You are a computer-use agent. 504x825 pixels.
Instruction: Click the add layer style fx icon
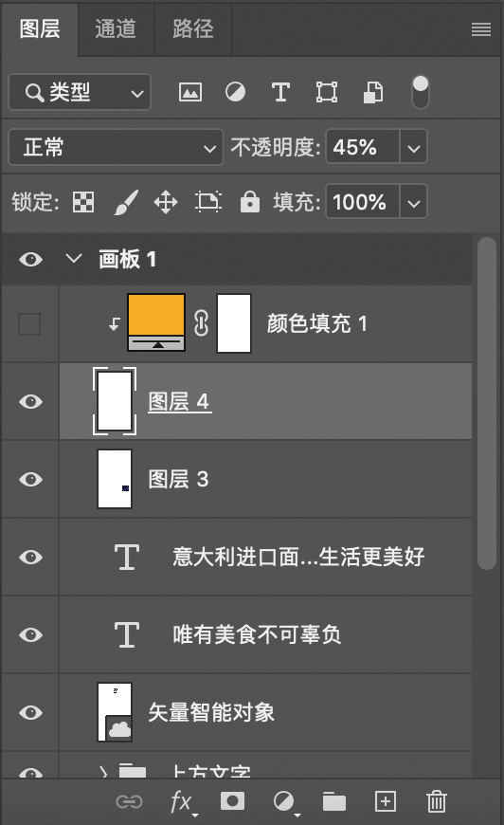(182, 802)
